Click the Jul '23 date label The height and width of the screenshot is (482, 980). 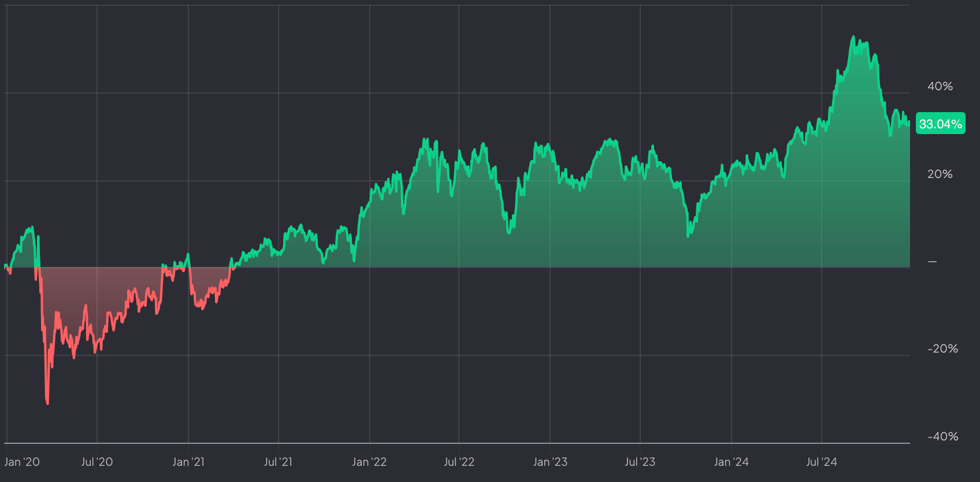pos(640,462)
